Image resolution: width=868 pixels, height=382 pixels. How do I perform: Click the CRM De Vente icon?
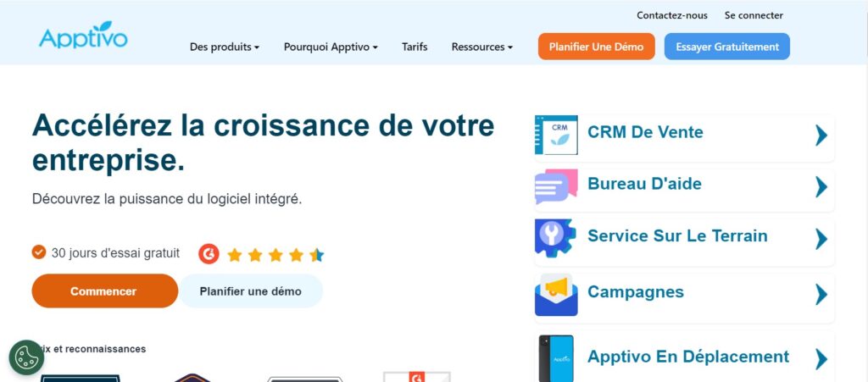coord(556,135)
